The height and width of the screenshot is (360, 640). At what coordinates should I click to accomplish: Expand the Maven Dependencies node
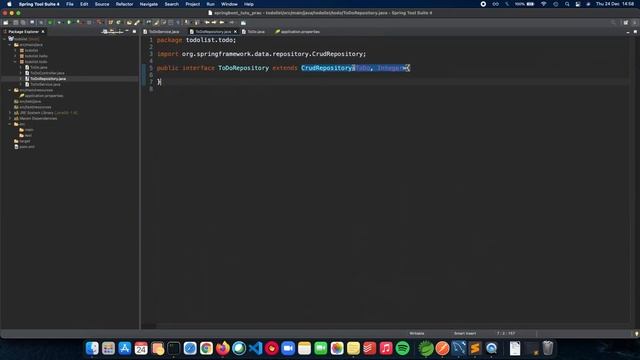coord(10,118)
